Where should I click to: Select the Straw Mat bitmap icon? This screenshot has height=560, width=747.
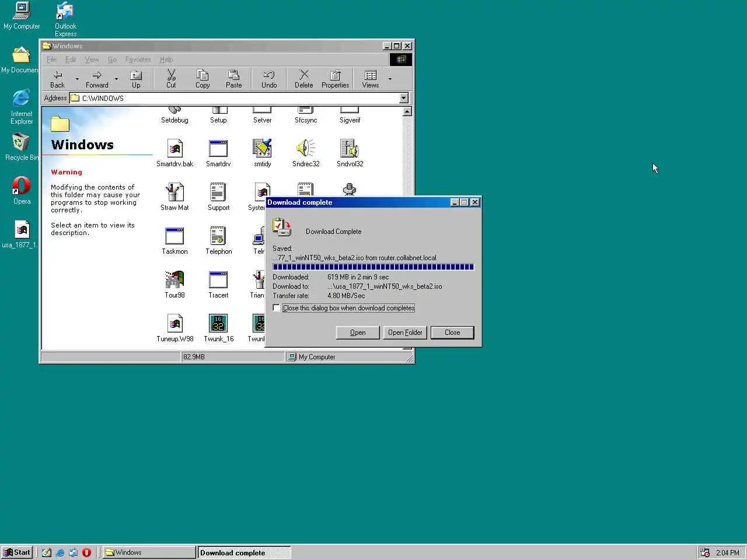[174, 197]
